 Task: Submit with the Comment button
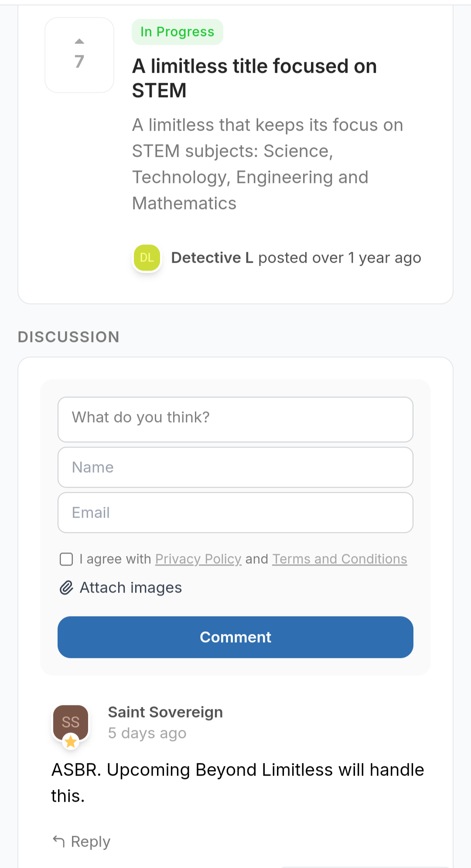tap(235, 637)
